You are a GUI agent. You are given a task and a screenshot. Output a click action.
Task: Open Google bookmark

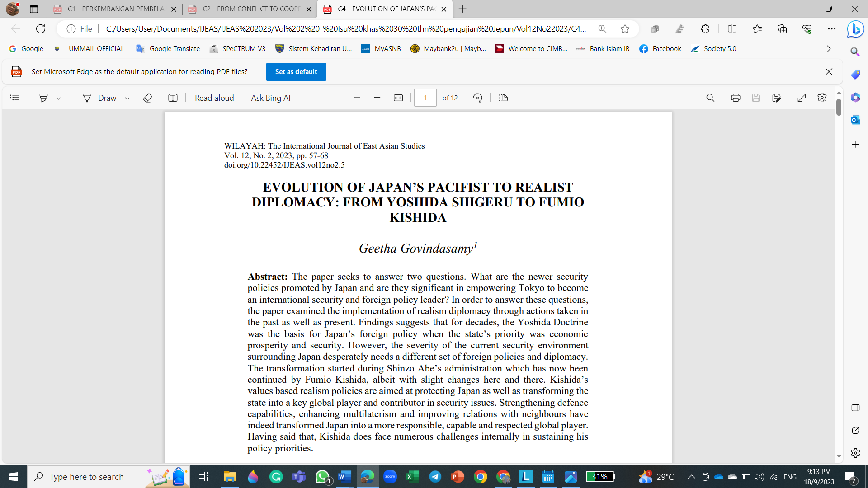tap(26, 49)
